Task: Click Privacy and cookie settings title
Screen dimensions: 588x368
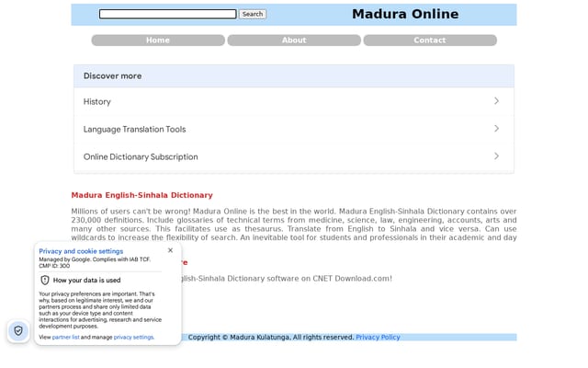Action: 81,251
